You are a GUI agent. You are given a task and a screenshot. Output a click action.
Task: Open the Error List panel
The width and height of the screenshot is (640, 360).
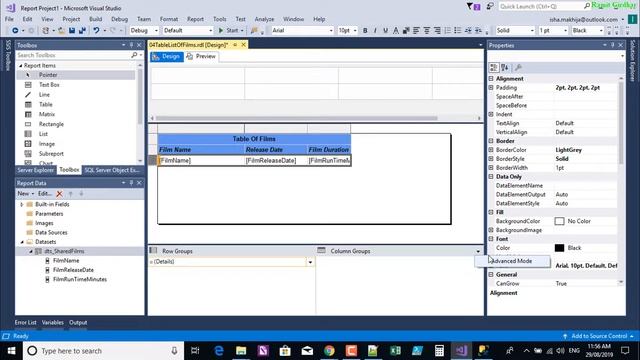(25, 322)
